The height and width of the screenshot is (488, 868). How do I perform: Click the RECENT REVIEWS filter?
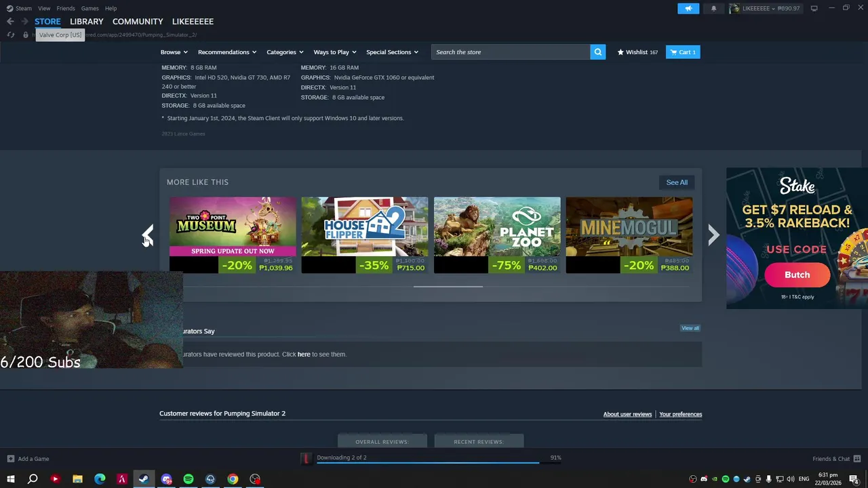(479, 441)
